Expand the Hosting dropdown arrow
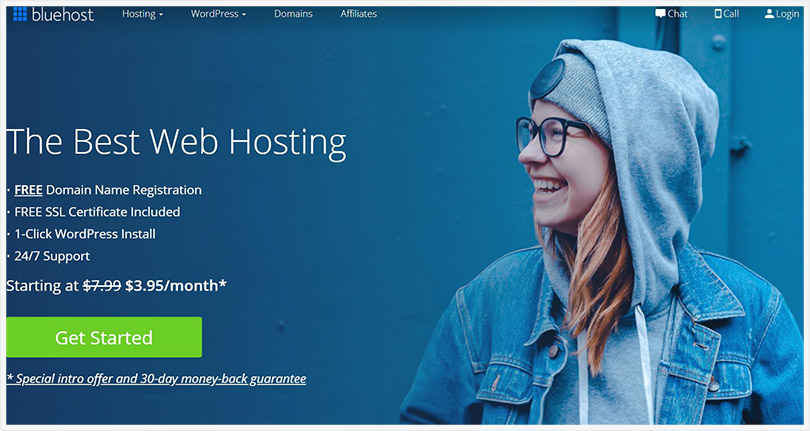810x431 pixels. point(161,15)
